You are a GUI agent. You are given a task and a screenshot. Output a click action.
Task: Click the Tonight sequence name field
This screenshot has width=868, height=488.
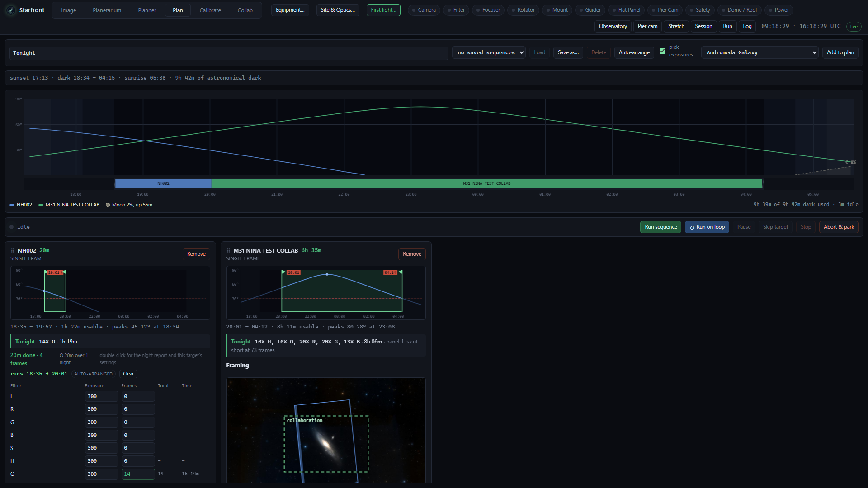pyautogui.click(x=229, y=53)
